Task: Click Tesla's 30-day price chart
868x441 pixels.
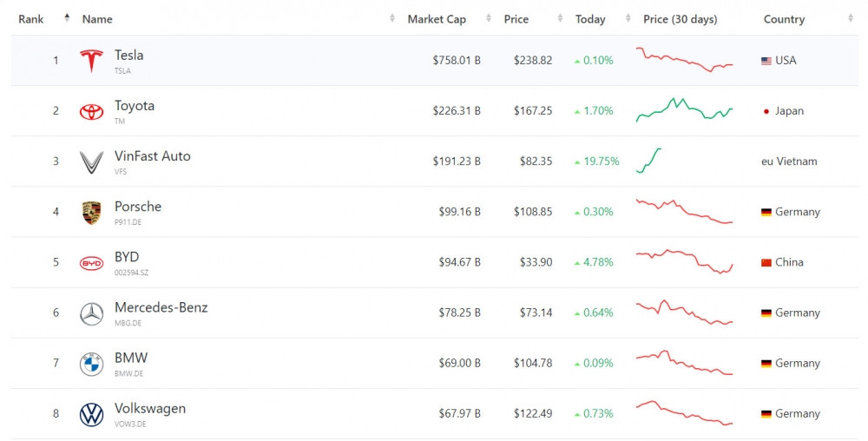Action: [x=684, y=60]
